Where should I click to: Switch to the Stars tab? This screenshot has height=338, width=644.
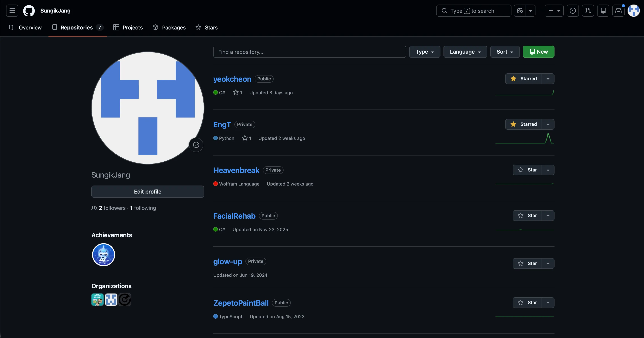(x=207, y=27)
